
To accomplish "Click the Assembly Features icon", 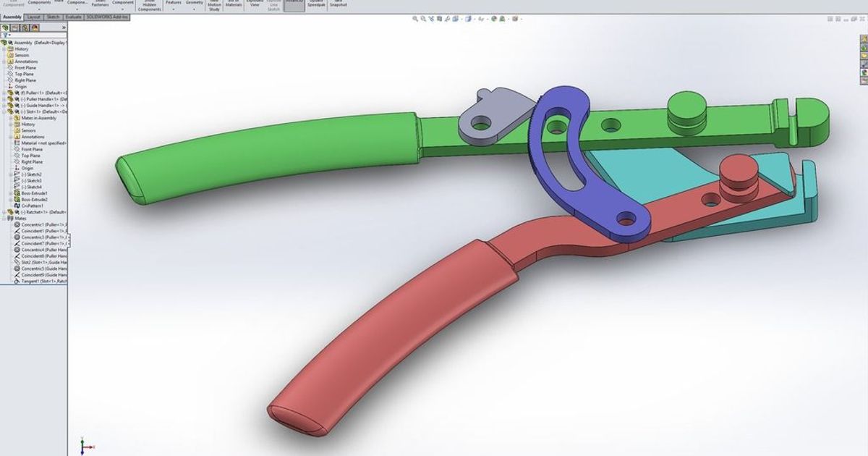I will click(x=174, y=6).
